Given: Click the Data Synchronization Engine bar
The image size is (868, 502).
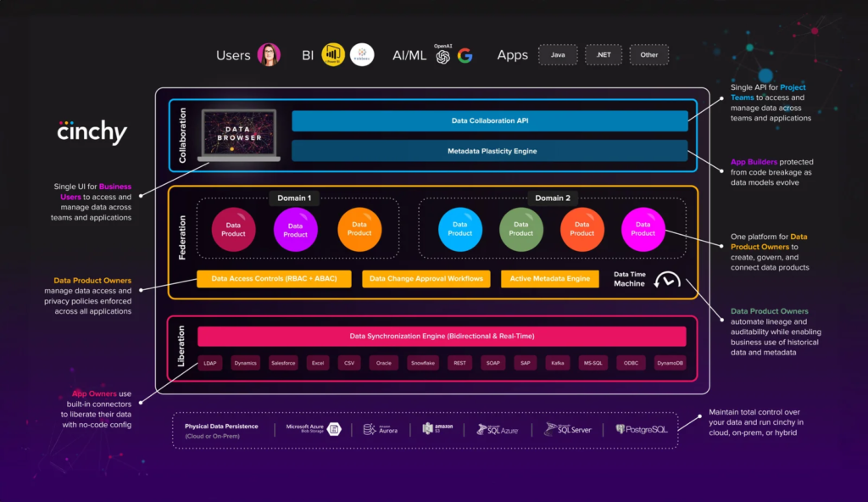Looking at the screenshot, I should click(442, 337).
